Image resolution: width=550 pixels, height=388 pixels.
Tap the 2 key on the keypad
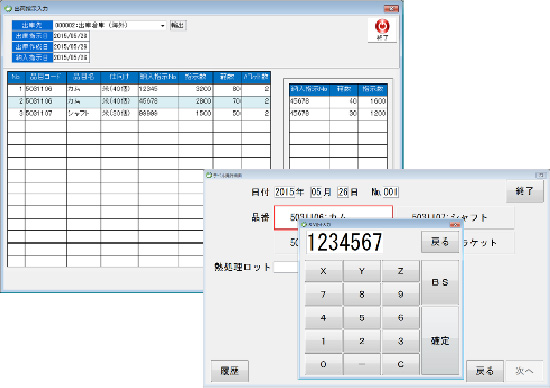362,341
